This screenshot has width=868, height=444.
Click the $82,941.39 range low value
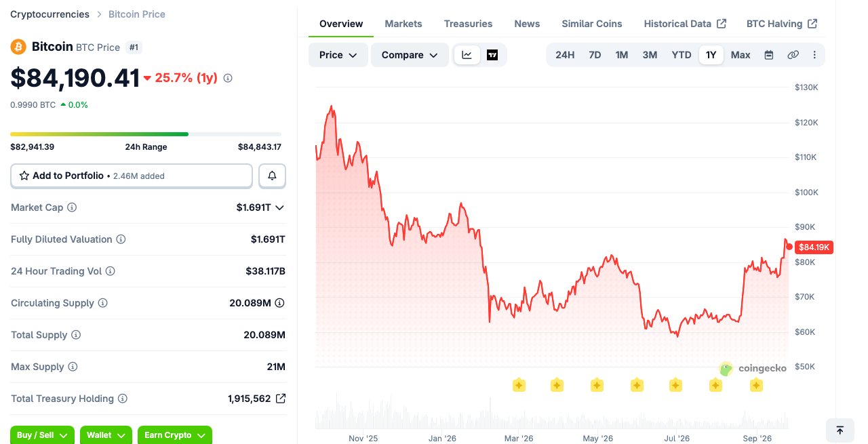[x=32, y=147]
